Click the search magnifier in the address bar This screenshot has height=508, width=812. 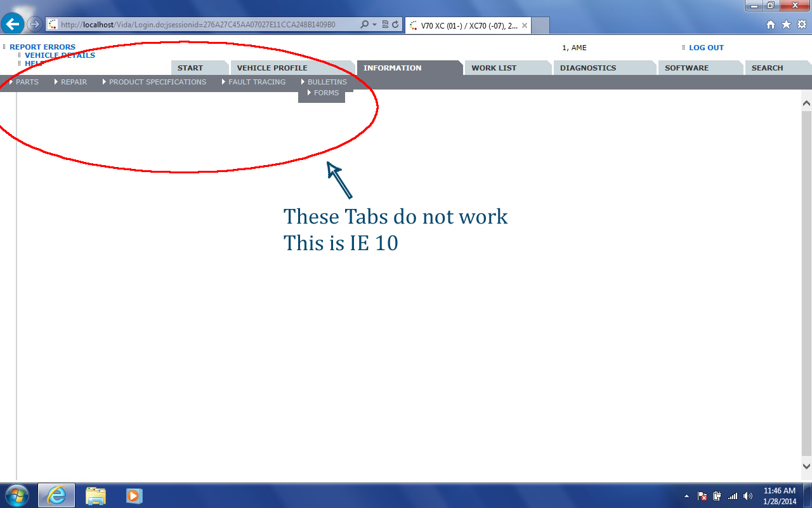pos(364,25)
